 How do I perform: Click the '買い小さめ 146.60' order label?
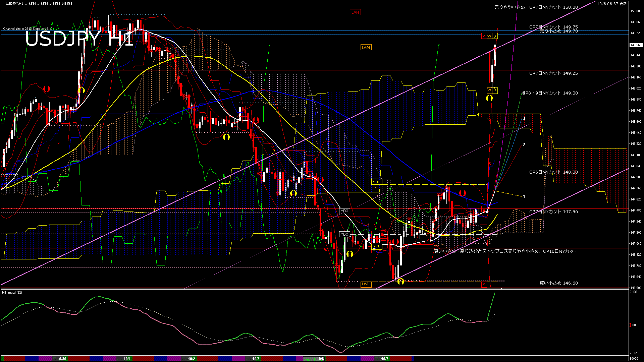[x=558, y=283]
